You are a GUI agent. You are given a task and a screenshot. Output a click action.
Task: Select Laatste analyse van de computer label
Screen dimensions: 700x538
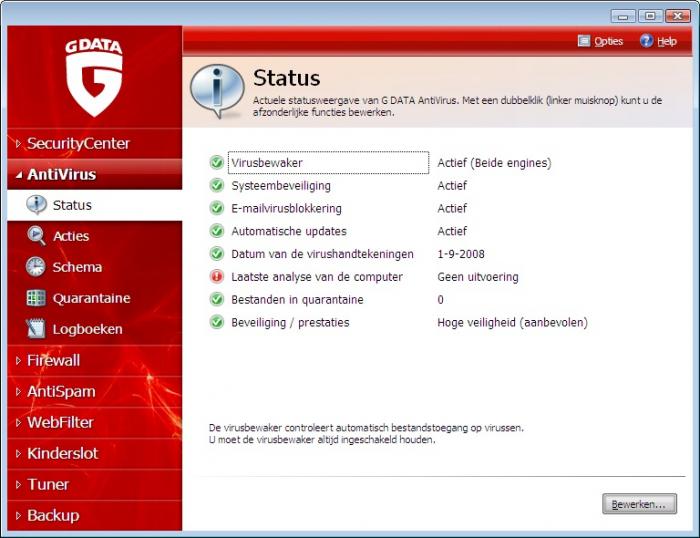coord(317,277)
